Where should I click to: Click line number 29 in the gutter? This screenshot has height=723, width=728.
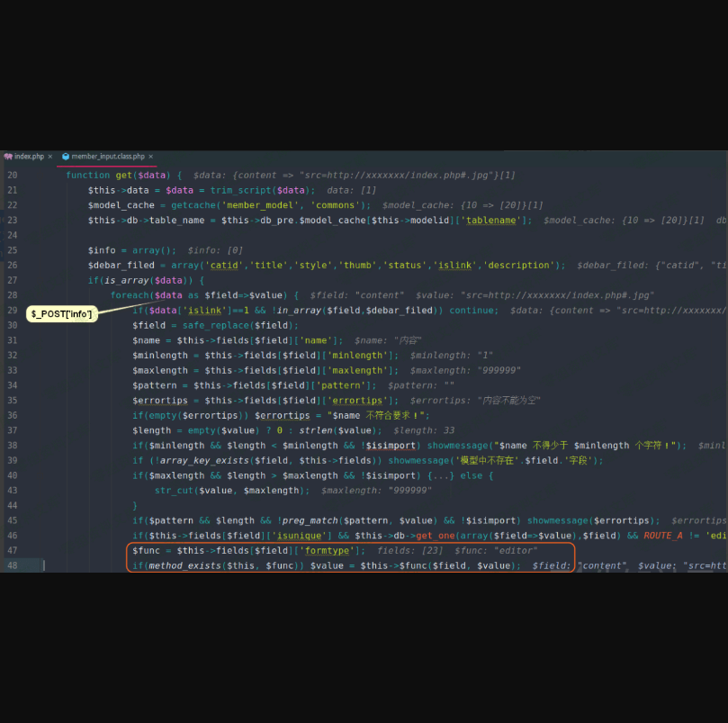[13, 311]
